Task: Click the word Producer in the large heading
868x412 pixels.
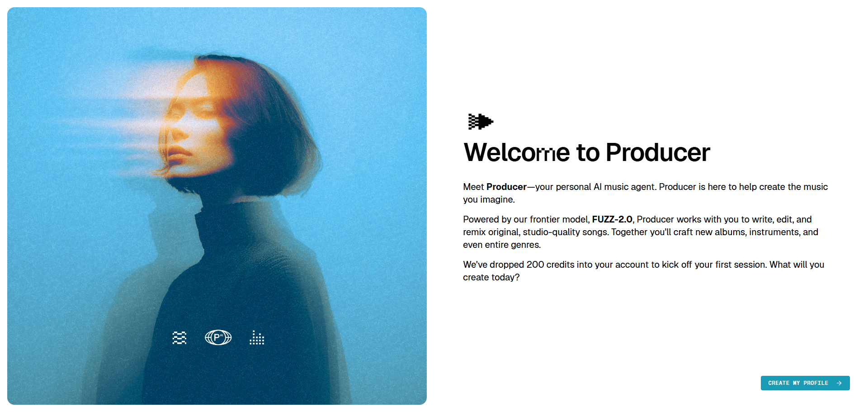Action: (658, 152)
